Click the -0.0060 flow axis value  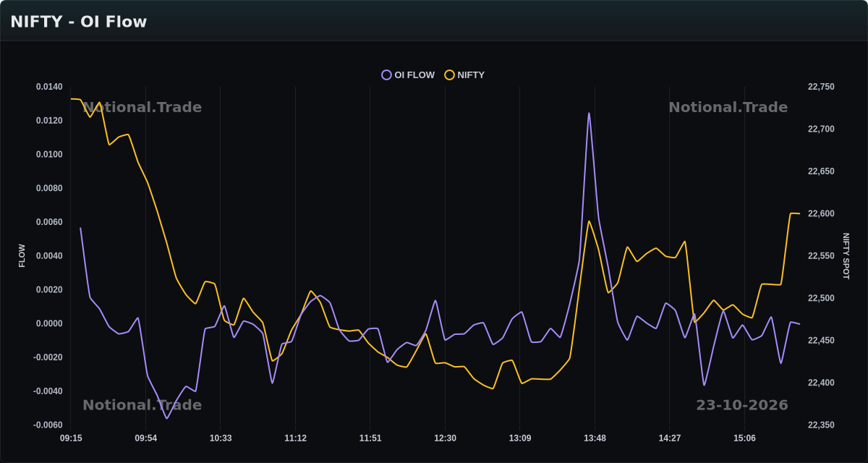coord(48,425)
